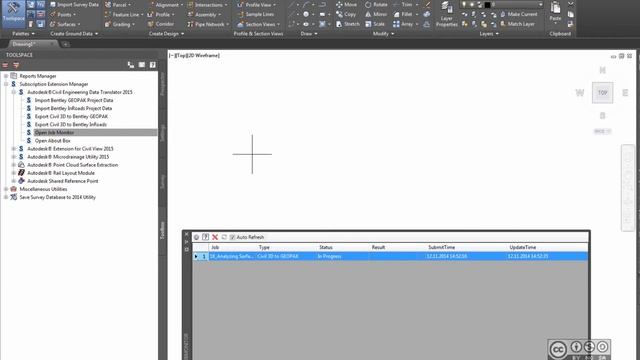
Task: Open Layer Properties manager
Action: point(447,14)
